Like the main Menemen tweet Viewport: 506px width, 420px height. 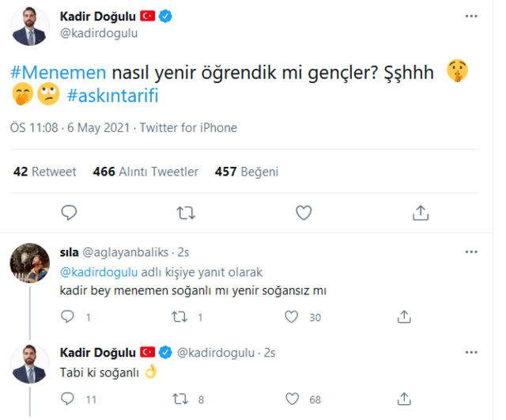[303, 212]
